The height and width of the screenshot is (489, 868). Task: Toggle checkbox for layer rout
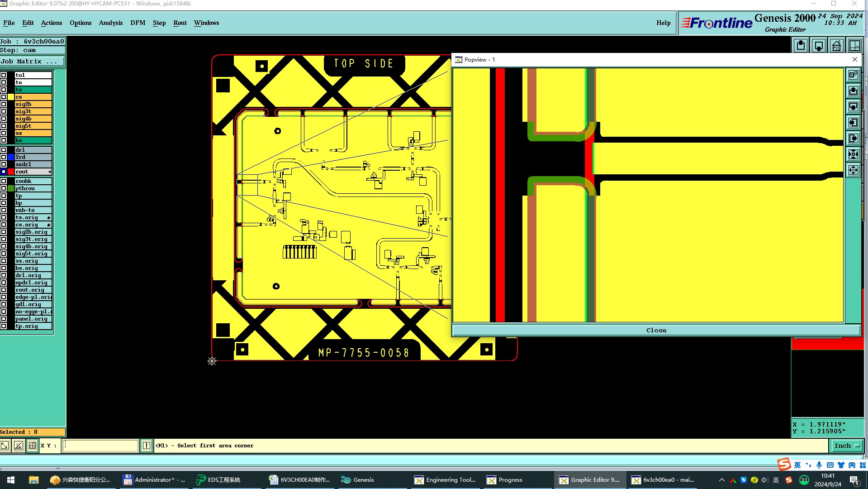tap(4, 172)
